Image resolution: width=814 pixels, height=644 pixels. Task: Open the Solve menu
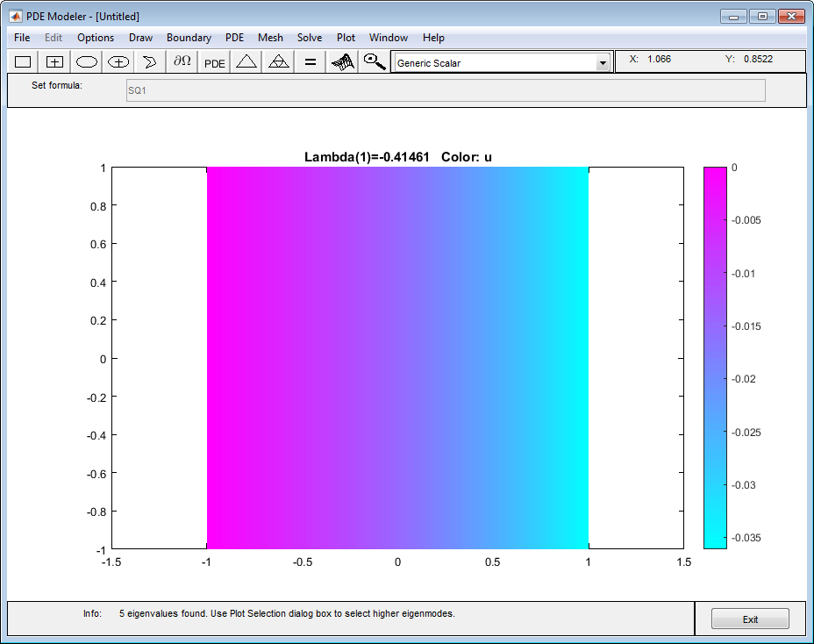tap(310, 38)
